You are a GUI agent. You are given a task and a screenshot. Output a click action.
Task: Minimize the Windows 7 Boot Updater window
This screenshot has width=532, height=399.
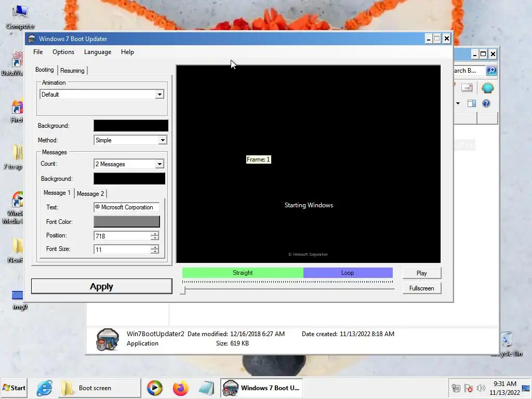pyautogui.click(x=429, y=38)
